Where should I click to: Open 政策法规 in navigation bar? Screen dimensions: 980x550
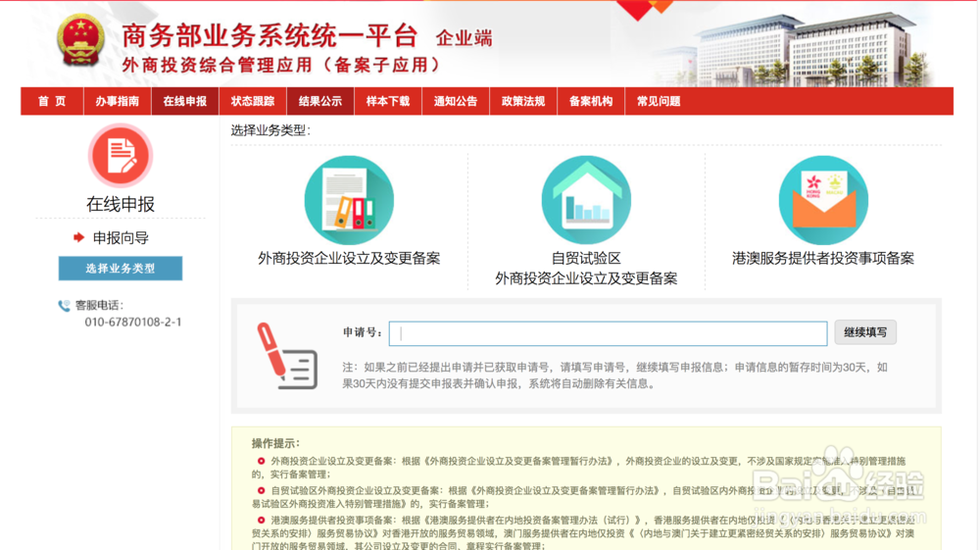[523, 101]
